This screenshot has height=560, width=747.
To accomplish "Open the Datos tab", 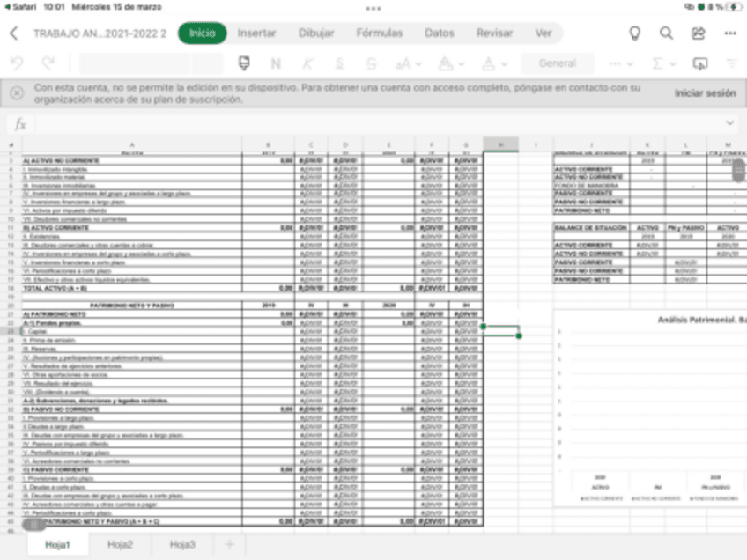I will (440, 33).
